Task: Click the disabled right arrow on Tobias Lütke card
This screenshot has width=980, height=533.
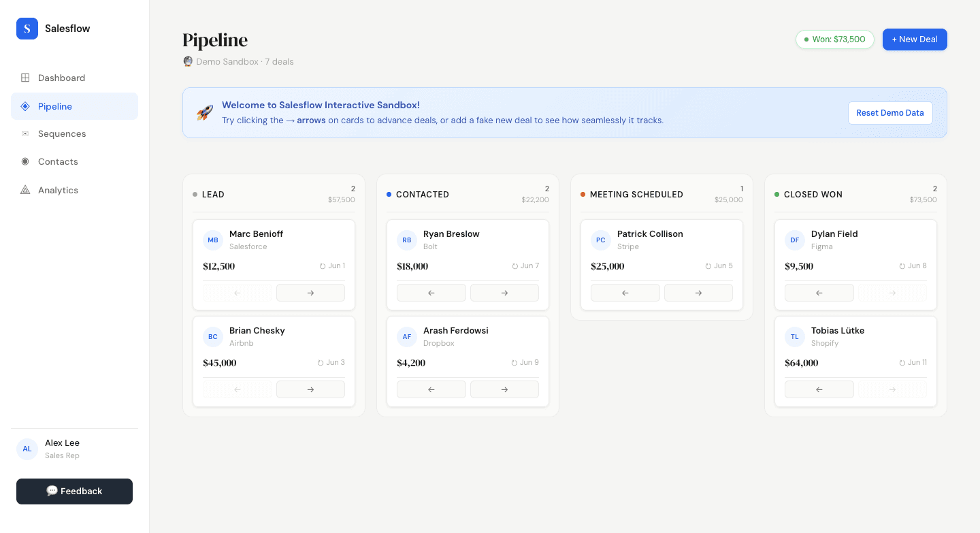Action: coord(892,389)
